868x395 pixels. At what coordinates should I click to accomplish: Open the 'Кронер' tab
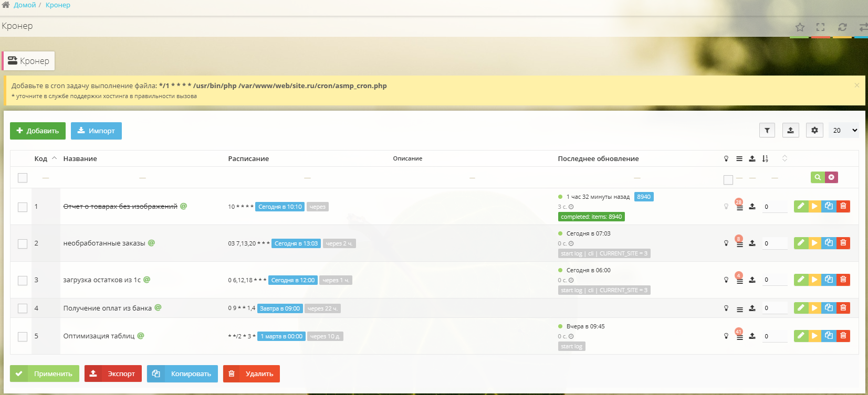[x=29, y=61]
